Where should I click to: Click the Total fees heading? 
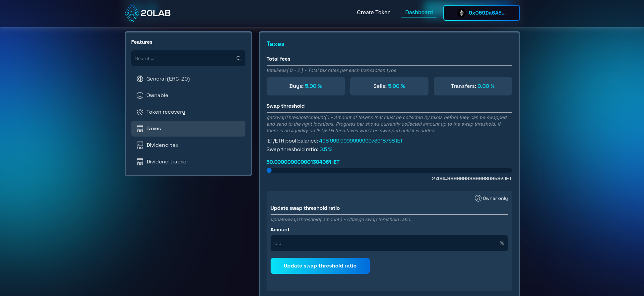tap(278, 59)
